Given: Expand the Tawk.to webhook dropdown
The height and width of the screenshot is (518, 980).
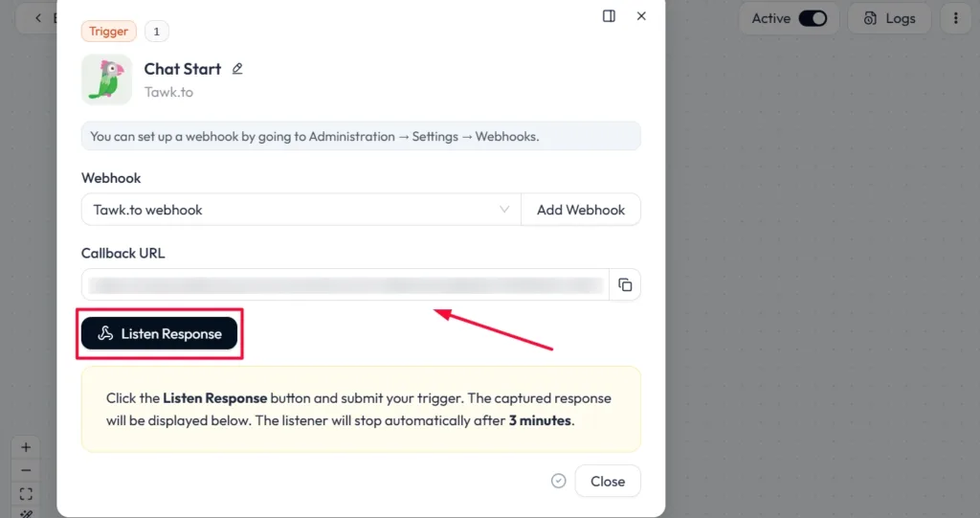Looking at the screenshot, I should click(301, 210).
